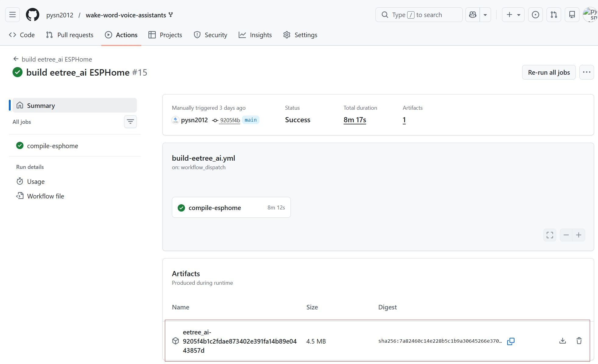This screenshot has width=598, height=364.
Task: Zoom in the workflow graph
Action: click(x=579, y=235)
